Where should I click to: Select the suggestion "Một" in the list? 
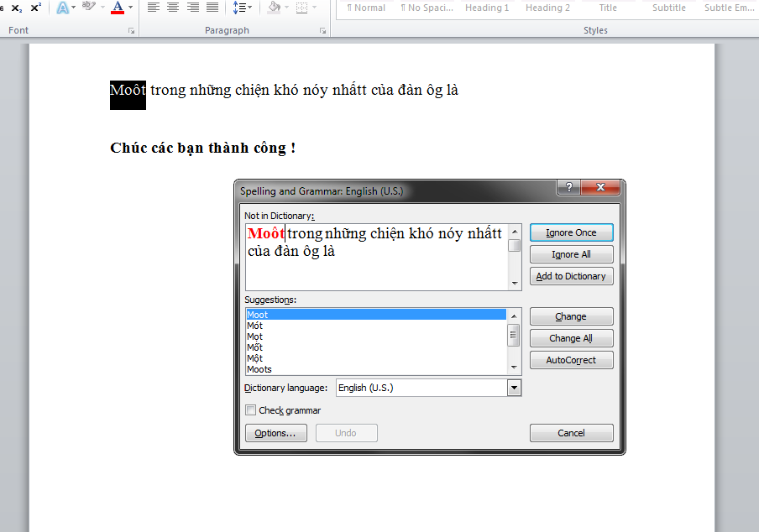pyautogui.click(x=255, y=358)
